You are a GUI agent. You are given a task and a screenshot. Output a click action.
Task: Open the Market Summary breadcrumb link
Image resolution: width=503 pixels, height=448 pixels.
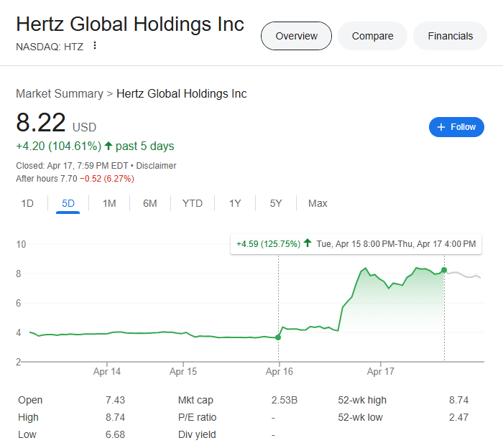click(60, 94)
